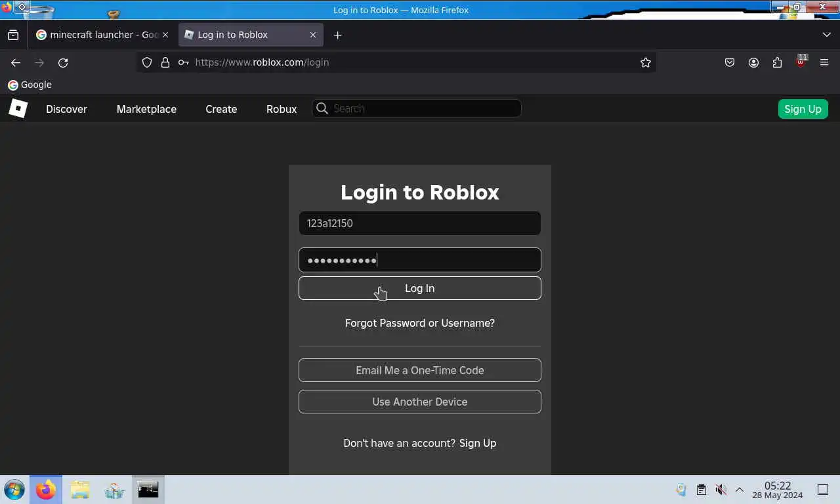Open the Discover menu item

point(66,109)
